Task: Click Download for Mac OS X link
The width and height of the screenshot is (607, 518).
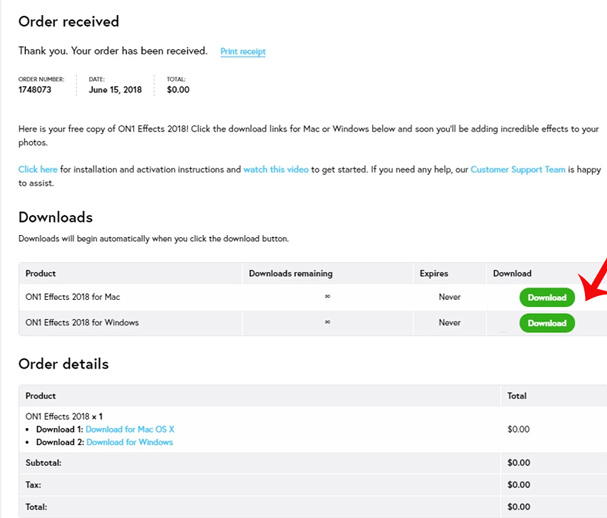Action: tap(130, 429)
